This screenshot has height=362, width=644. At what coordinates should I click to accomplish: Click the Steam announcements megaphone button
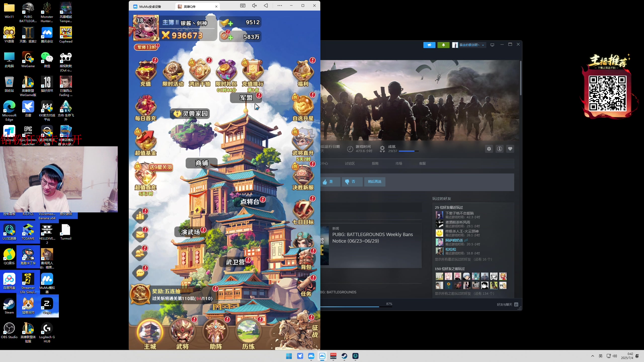[x=429, y=45]
